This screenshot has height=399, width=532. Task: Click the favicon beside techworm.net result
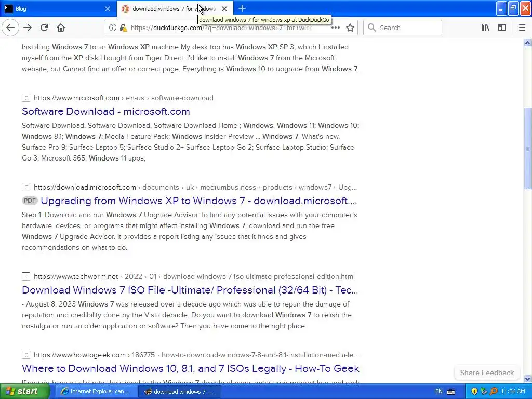pyautogui.click(x=26, y=276)
